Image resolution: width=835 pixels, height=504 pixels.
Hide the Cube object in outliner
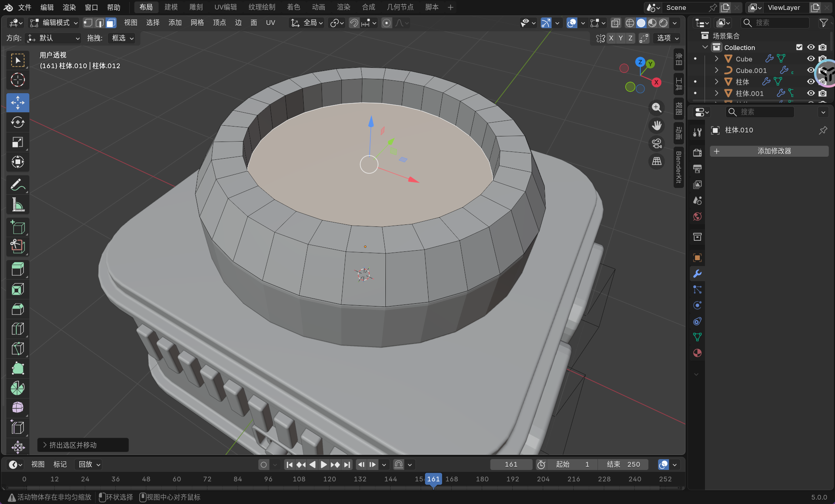811,59
